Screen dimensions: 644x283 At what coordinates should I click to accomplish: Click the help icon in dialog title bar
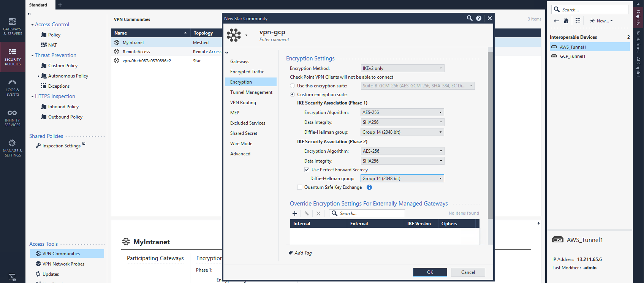pyautogui.click(x=479, y=18)
